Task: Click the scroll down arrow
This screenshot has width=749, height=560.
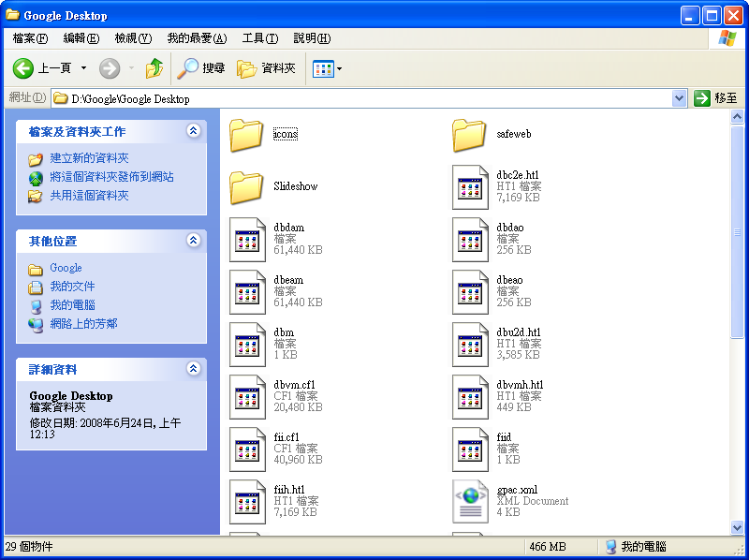Action: pos(737,527)
